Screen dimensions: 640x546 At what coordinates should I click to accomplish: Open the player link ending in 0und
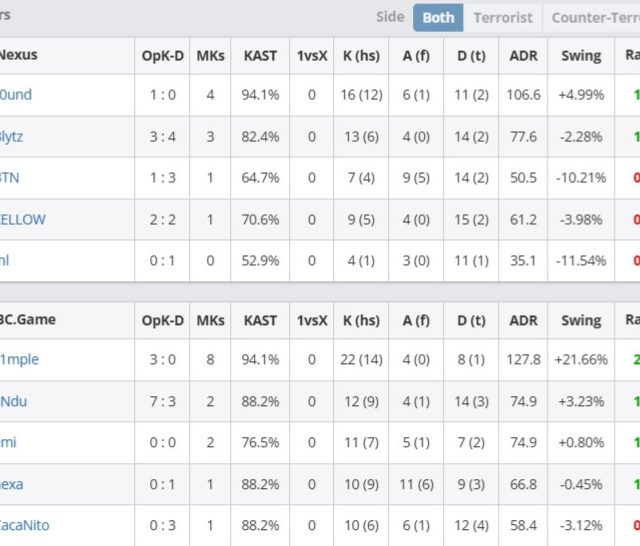click(x=16, y=95)
